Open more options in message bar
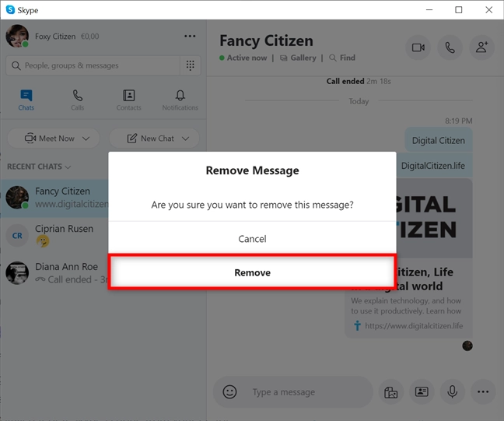 [x=483, y=391]
